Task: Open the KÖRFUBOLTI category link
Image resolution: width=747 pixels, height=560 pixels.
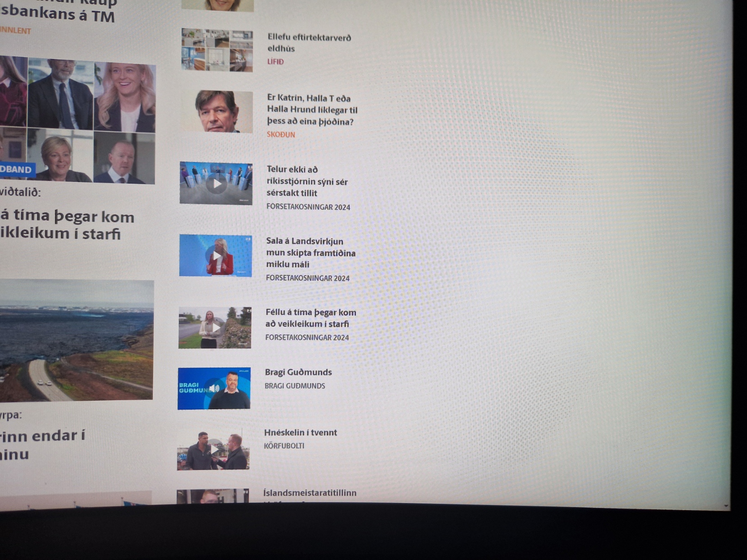Action: [284, 446]
